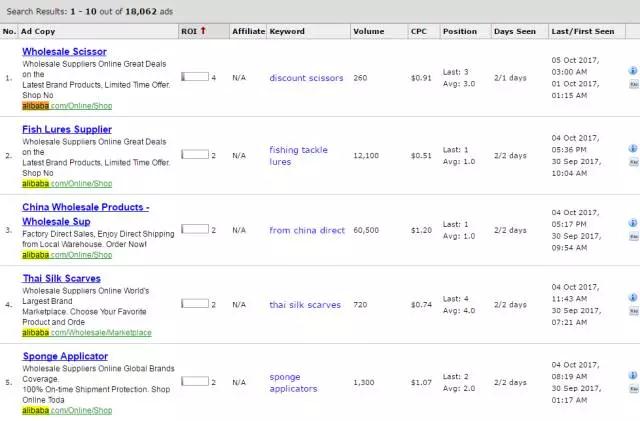This screenshot has width=640, height=421.
Task: Click the info icon for Wholesale Scissor ad
Action: coord(633,71)
